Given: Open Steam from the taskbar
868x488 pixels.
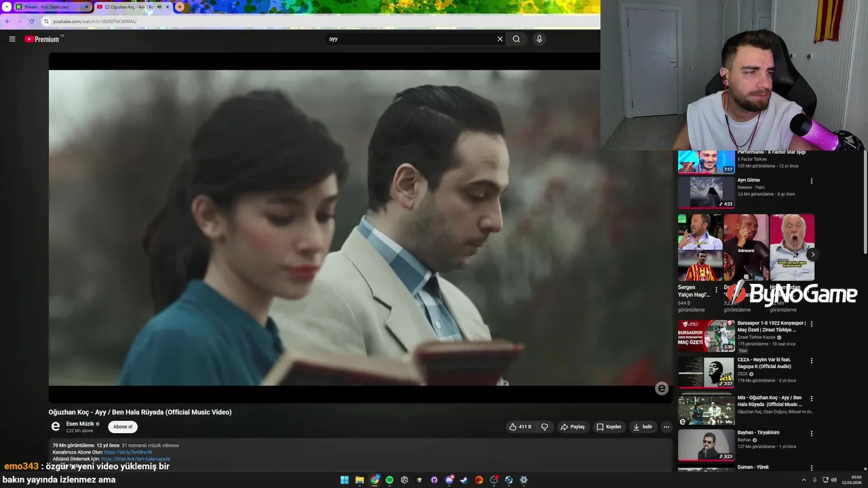Looking at the screenshot, I should pyautogui.click(x=464, y=480).
